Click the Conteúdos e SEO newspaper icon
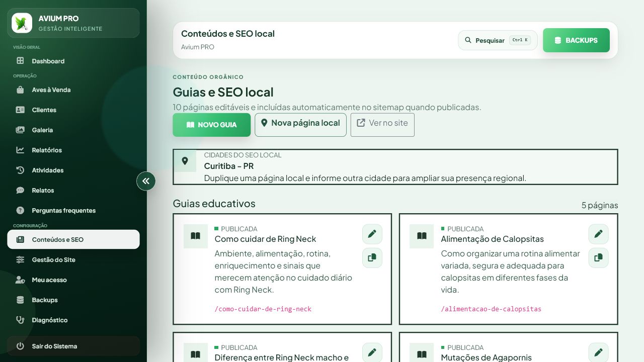The width and height of the screenshot is (644, 362). pyautogui.click(x=20, y=240)
